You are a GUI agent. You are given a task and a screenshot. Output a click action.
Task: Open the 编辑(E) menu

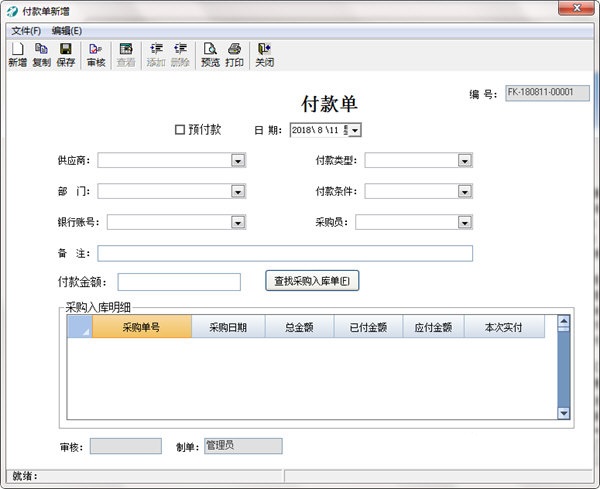point(67,31)
